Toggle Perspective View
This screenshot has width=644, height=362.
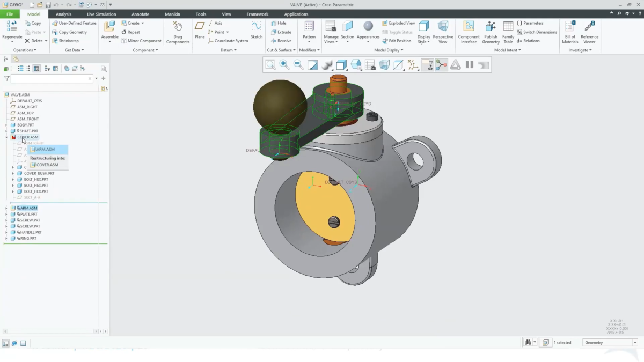tap(443, 31)
